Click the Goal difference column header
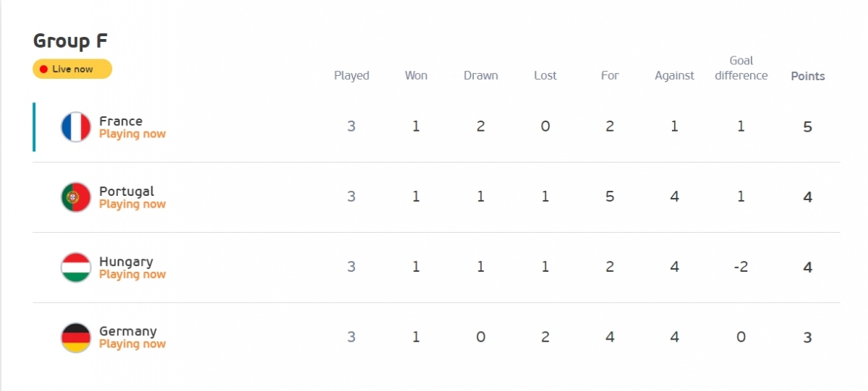This screenshot has width=868, height=391. click(741, 68)
